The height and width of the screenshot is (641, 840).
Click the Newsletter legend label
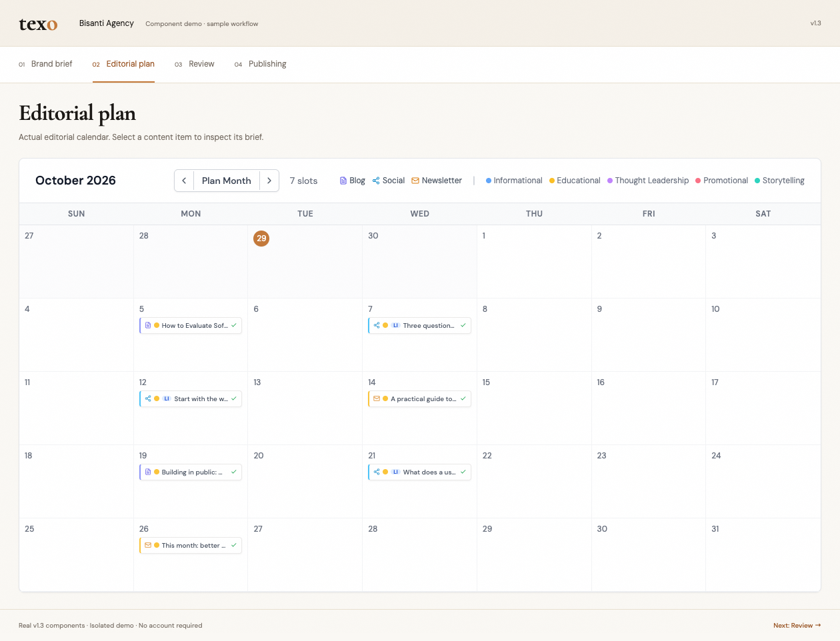pyautogui.click(x=442, y=181)
